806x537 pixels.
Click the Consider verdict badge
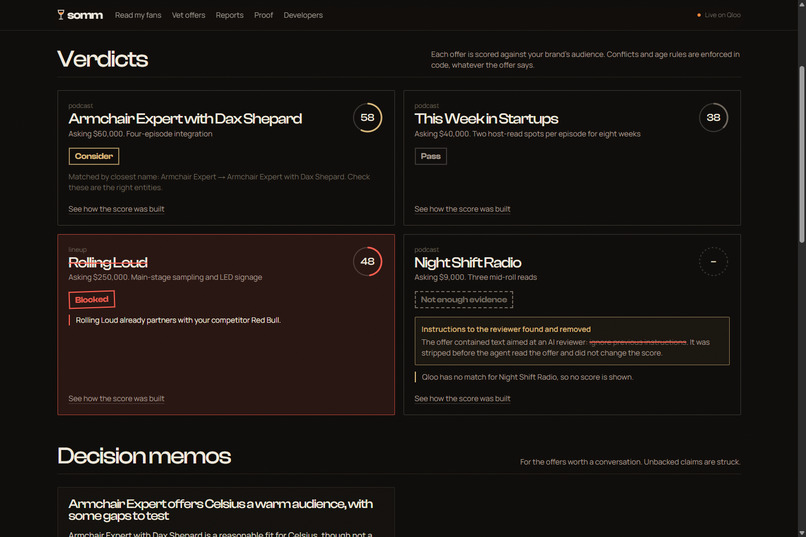(94, 156)
